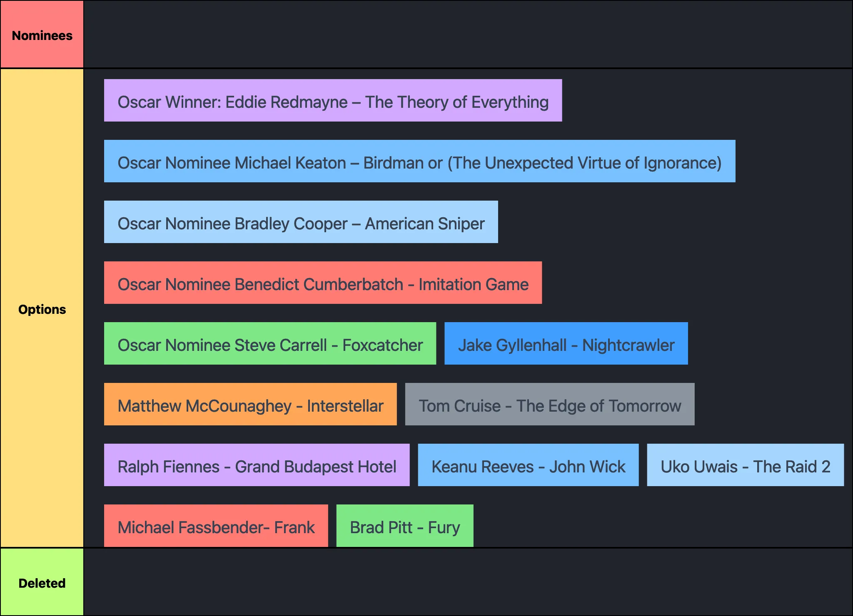This screenshot has width=853, height=616.
Task: Click the Tom Cruise Edge of Tomorrow card
Action: [x=550, y=405]
